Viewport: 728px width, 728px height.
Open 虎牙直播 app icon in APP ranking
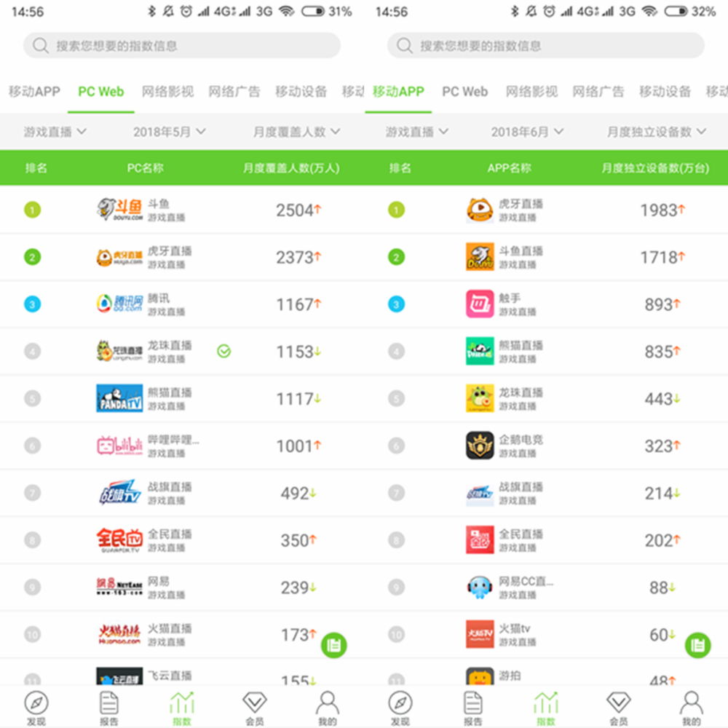480,210
